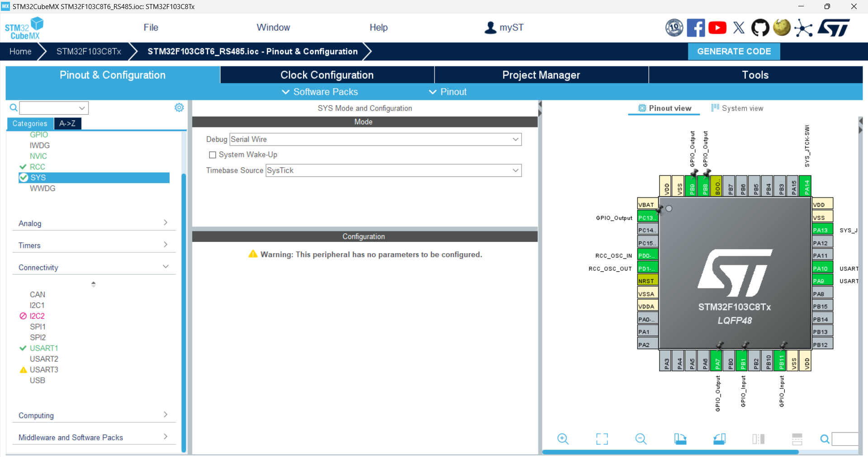Go to Home breadcrumb
Image resolution: width=868 pixels, height=457 pixels.
click(x=20, y=52)
